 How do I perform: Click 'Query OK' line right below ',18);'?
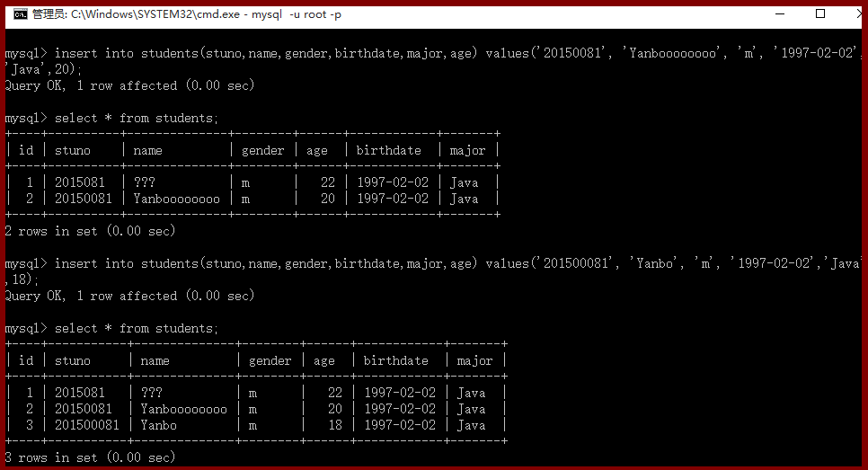pos(129,296)
